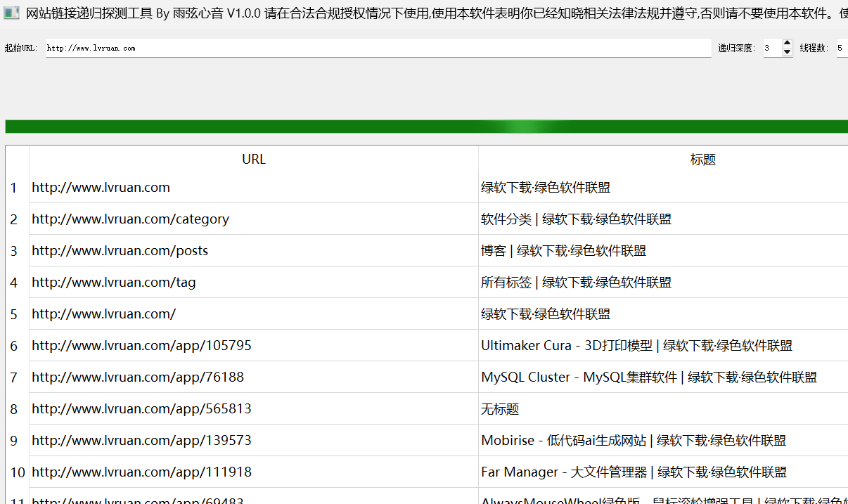Image resolution: width=848 pixels, height=504 pixels.
Task: Decrease recursion depth with down arrow
Action: [x=787, y=52]
